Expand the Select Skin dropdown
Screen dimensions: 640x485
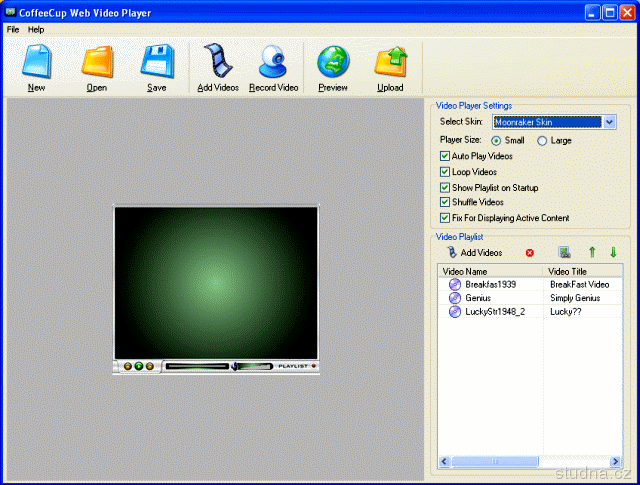609,122
